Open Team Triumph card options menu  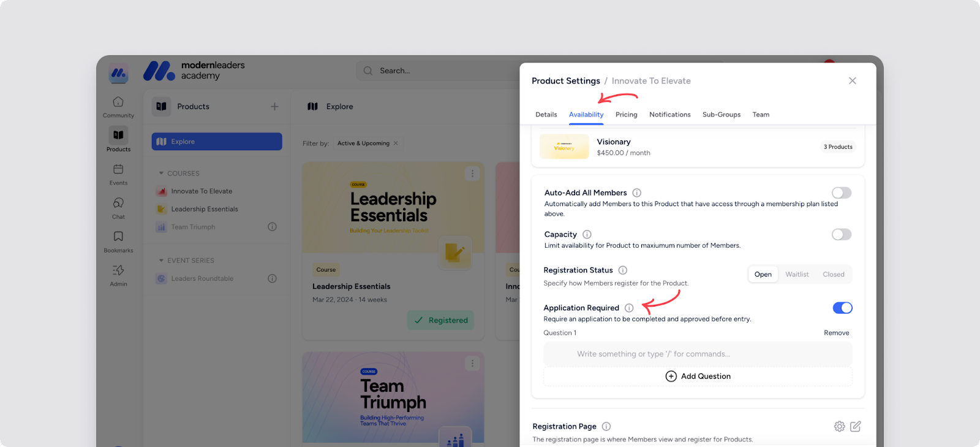(x=472, y=364)
